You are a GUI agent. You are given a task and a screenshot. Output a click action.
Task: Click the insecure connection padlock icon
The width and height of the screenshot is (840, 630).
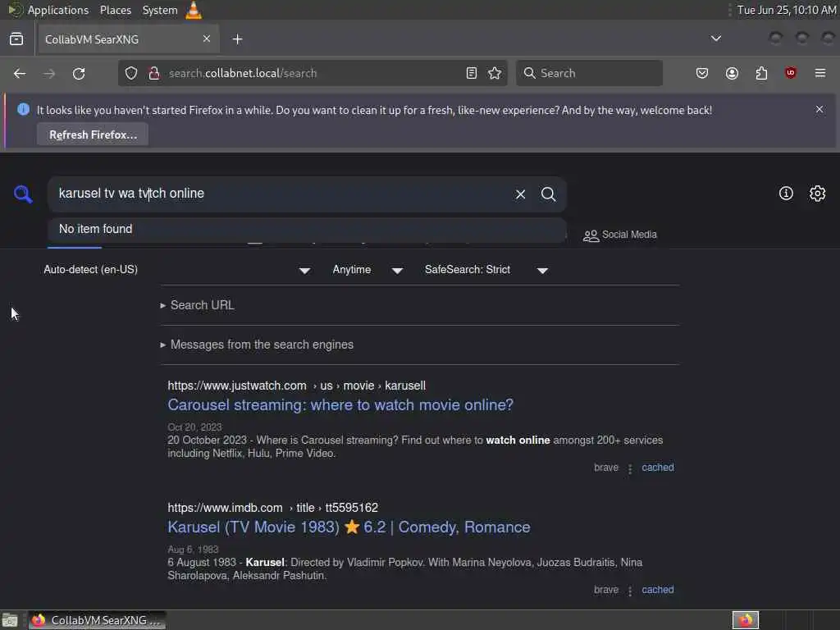[153, 73]
